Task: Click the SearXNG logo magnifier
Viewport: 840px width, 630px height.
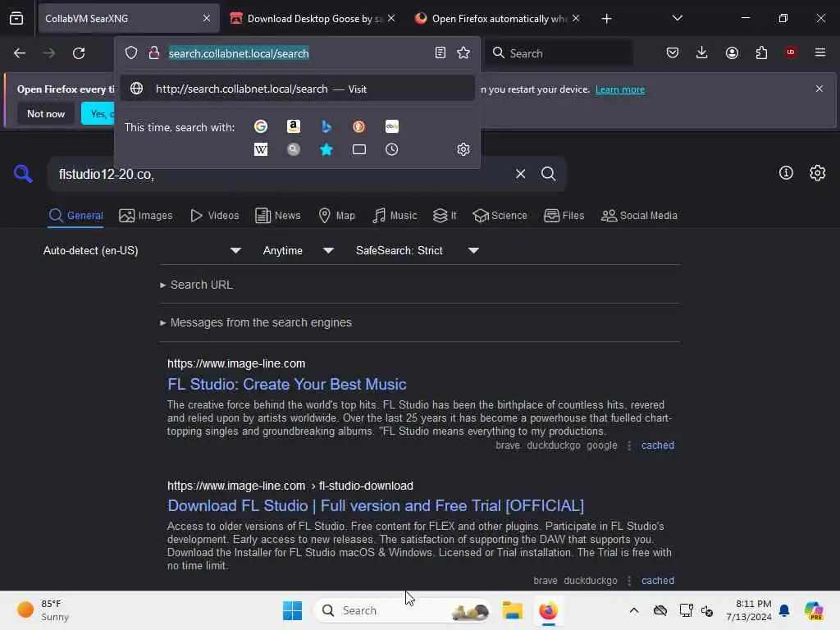Action: pyautogui.click(x=23, y=174)
